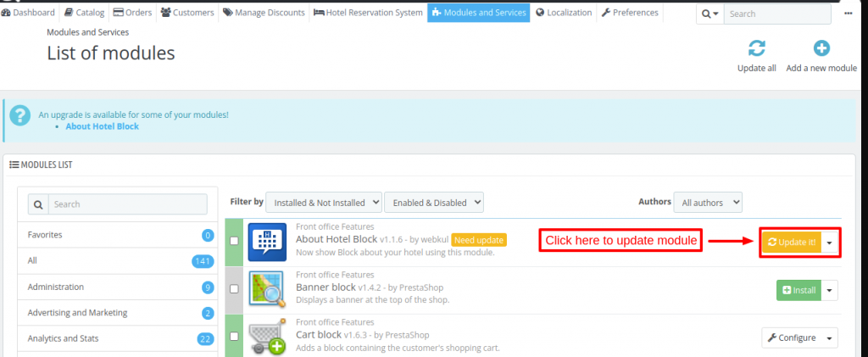The height and width of the screenshot is (357, 868).
Task: Click the Banner block module title
Action: tap(325, 287)
